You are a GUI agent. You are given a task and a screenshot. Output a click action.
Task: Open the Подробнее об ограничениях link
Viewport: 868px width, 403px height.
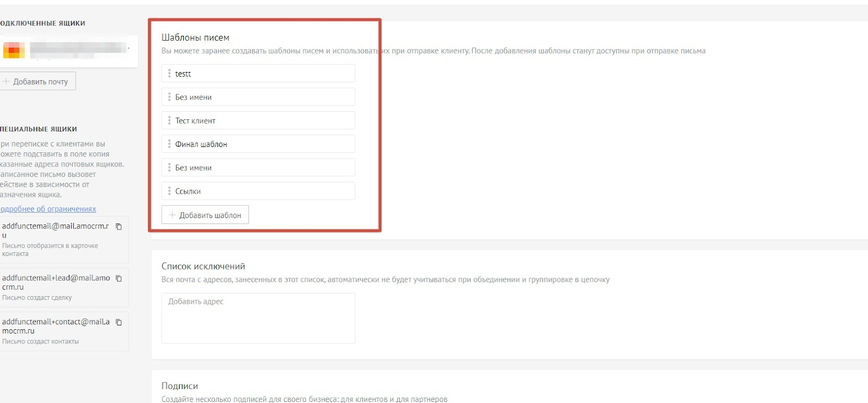tap(48, 209)
